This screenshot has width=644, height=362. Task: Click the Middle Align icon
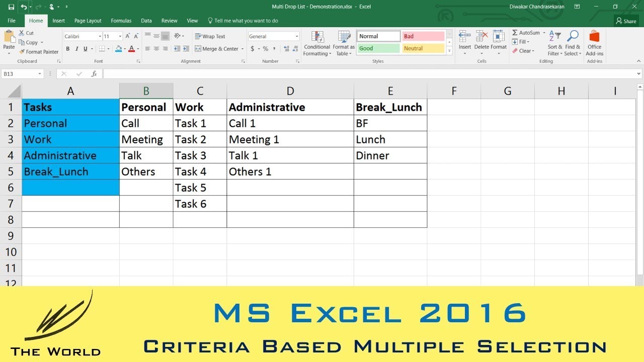tap(156, 36)
